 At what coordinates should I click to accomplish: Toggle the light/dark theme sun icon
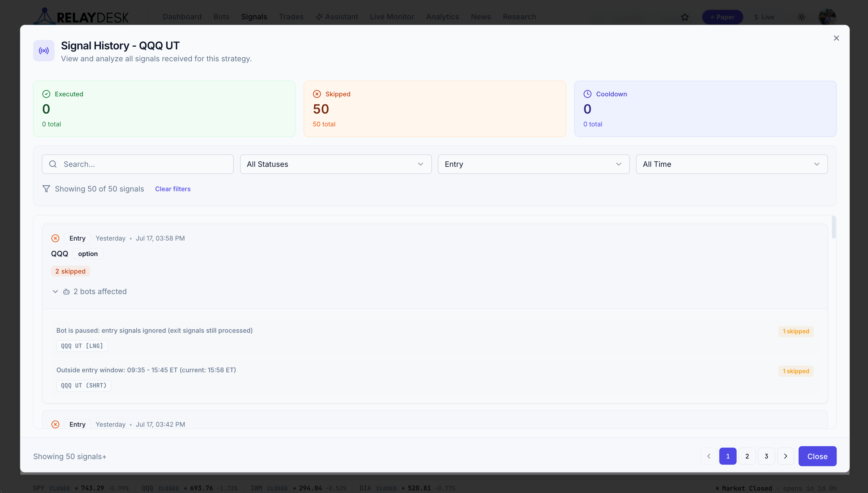point(801,17)
